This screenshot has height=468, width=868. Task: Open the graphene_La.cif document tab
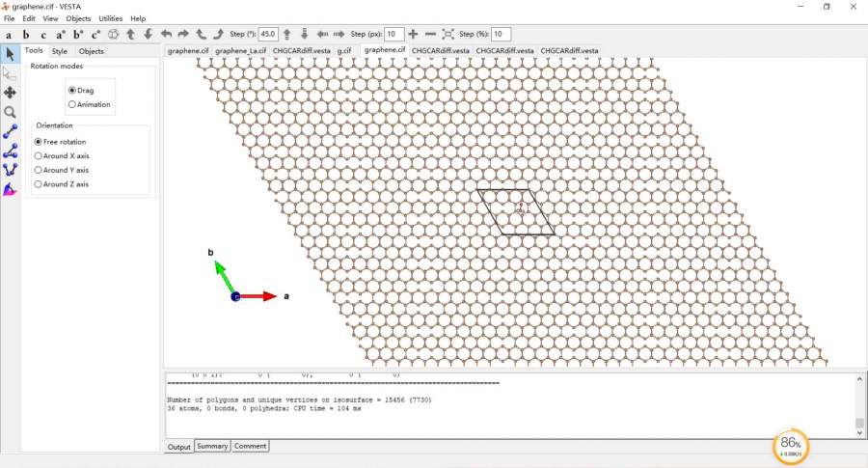(239, 50)
